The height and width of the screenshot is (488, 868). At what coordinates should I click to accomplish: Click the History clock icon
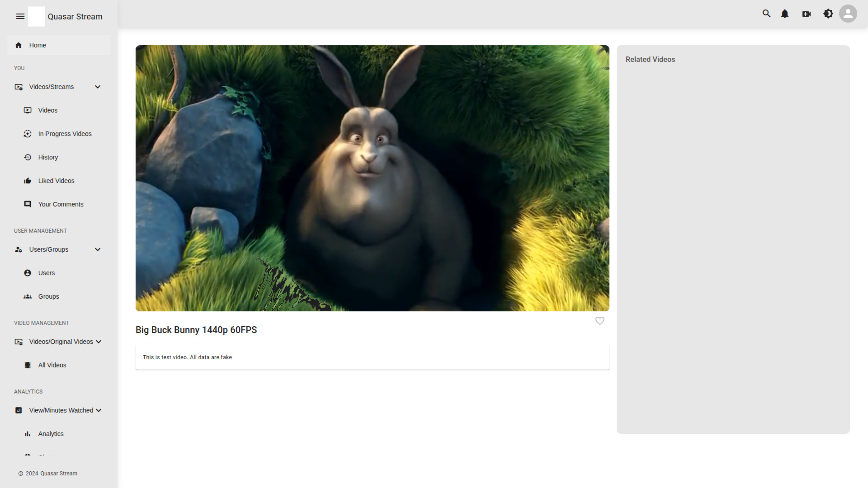tap(28, 157)
